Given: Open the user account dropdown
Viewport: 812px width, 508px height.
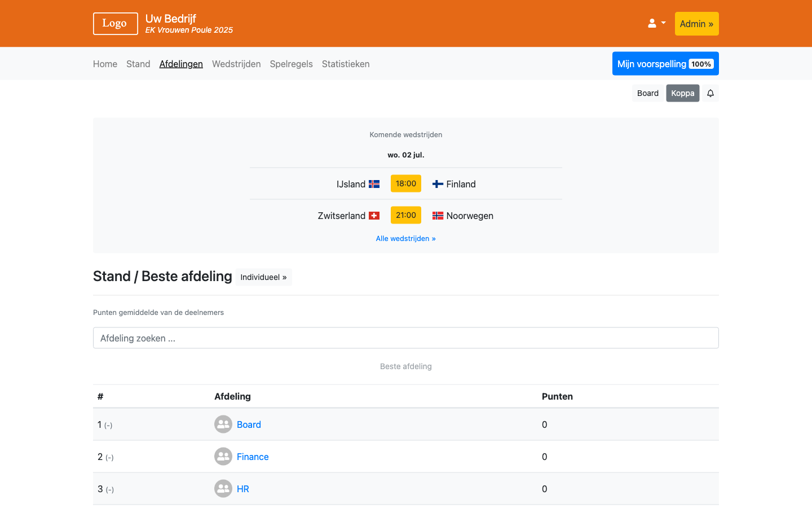Looking at the screenshot, I should point(656,24).
